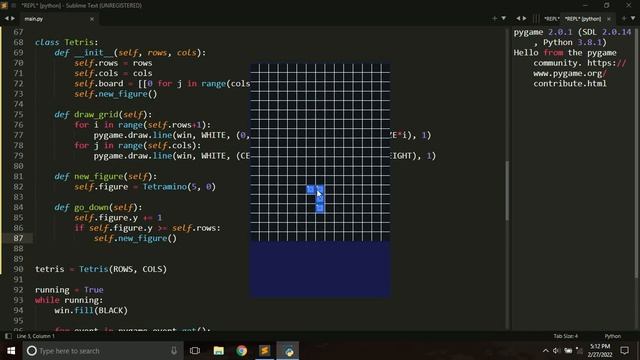
Task: Click the Type here to search box
Action: 102,351
